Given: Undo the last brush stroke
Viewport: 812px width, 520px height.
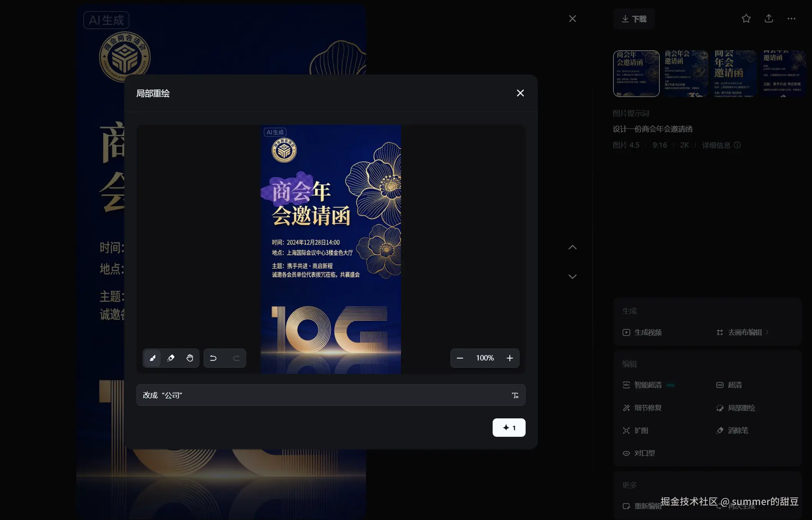Looking at the screenshot, I should [213, 358].
